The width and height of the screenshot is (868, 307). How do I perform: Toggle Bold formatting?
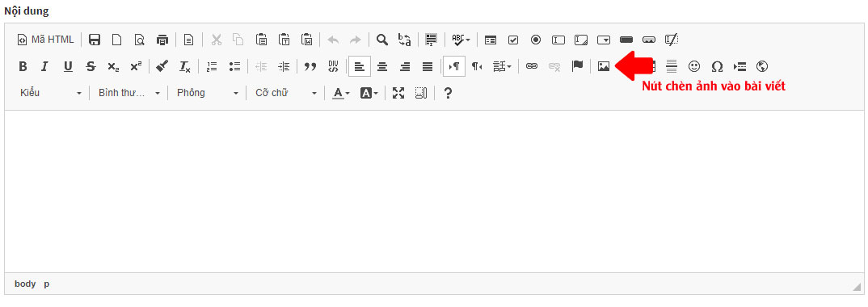click(x=23, y=66)
